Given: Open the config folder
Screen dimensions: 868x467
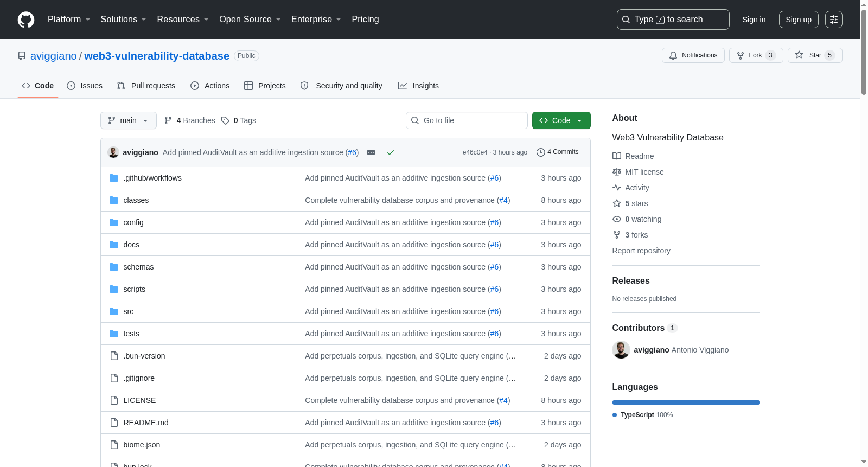Looking at the screenshot, I should pos(133,222).
